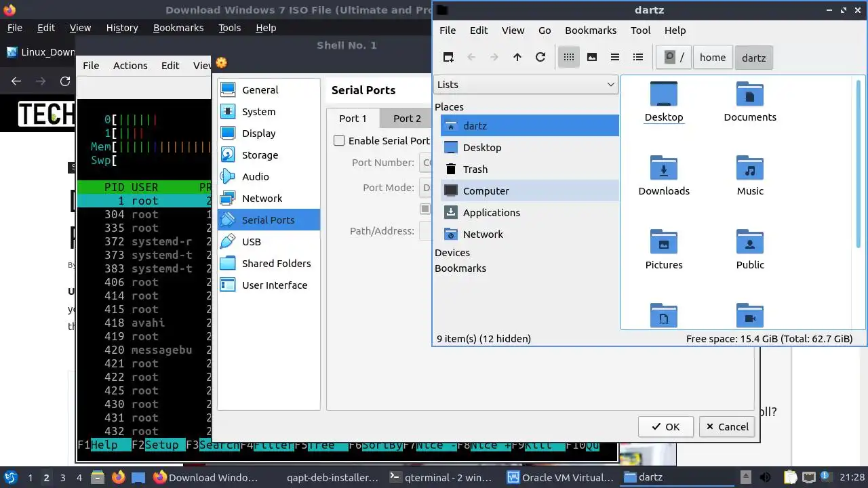This screenshot has height=488, width=868.
Task: Select Display settings category
Action: click(269, 133)
